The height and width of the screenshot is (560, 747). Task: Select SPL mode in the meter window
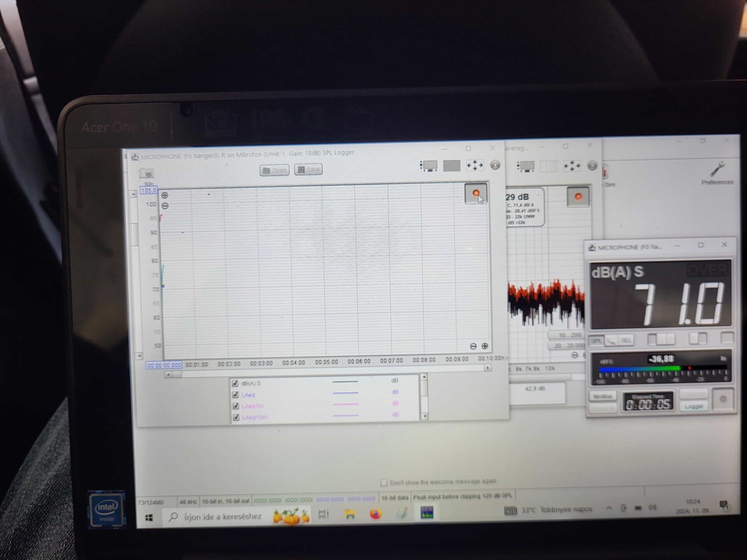(596, 341)
